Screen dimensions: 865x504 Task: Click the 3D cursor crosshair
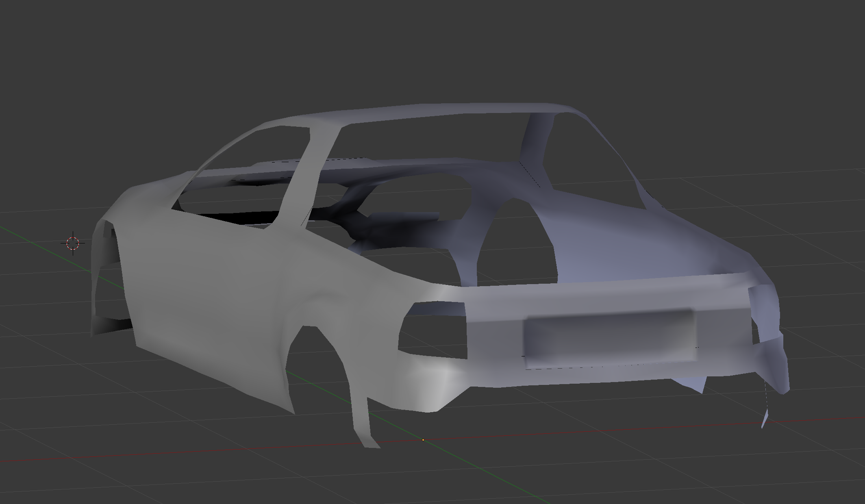[x=73, y=243]
